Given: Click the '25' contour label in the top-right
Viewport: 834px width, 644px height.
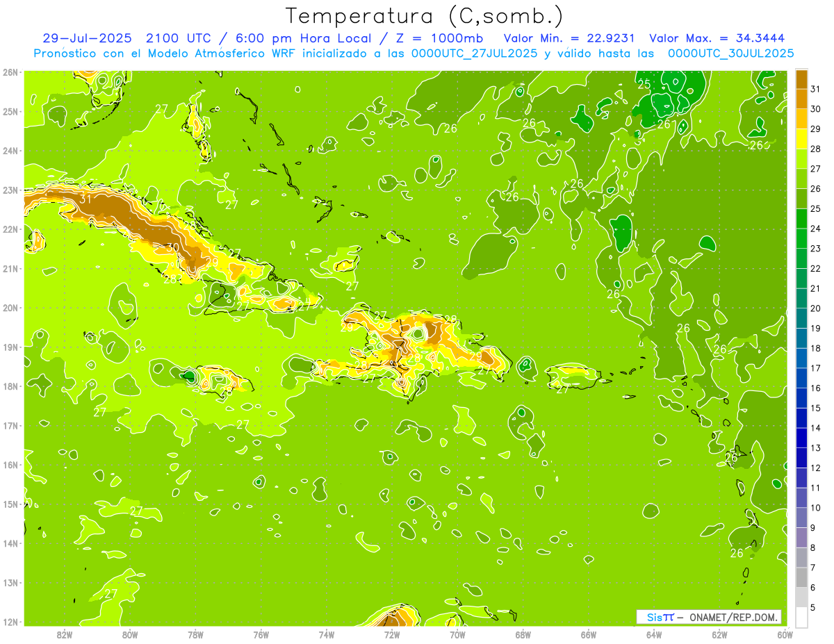Looking at the screenshot, I should tap(644, 85).
